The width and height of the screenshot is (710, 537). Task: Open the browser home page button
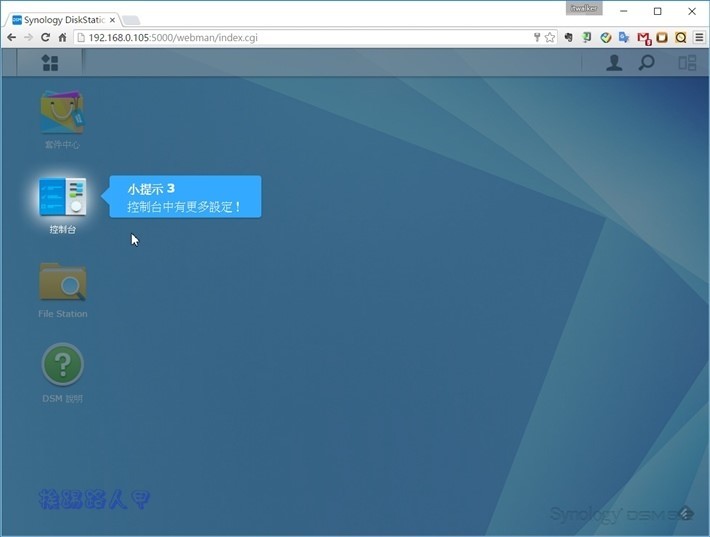[x=62, y=37]
